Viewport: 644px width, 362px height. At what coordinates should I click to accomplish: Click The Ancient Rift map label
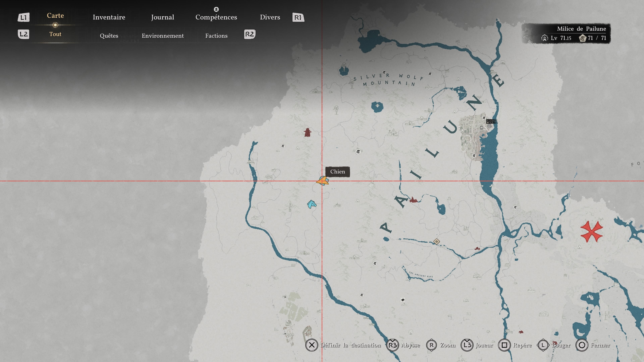pyautogui.click(x=421, y=275)
